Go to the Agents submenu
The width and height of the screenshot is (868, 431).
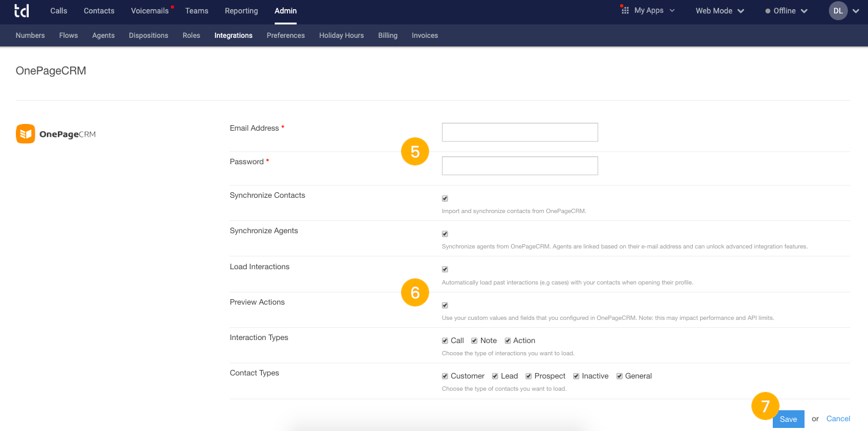click(103, 35)
